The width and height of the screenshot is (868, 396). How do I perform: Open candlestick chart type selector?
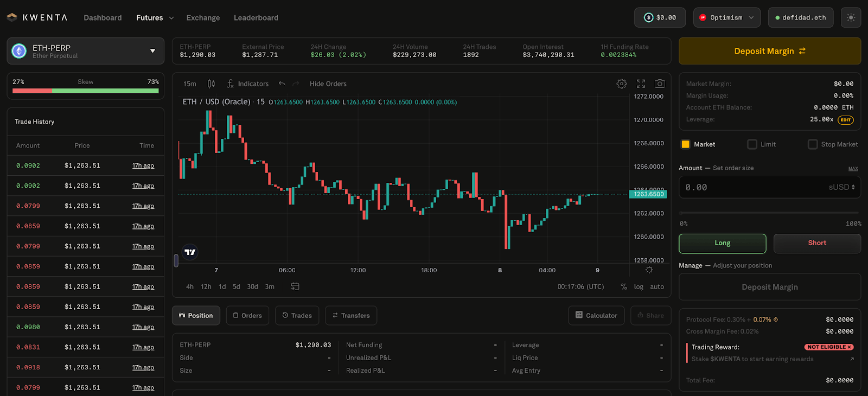(211, 84)
